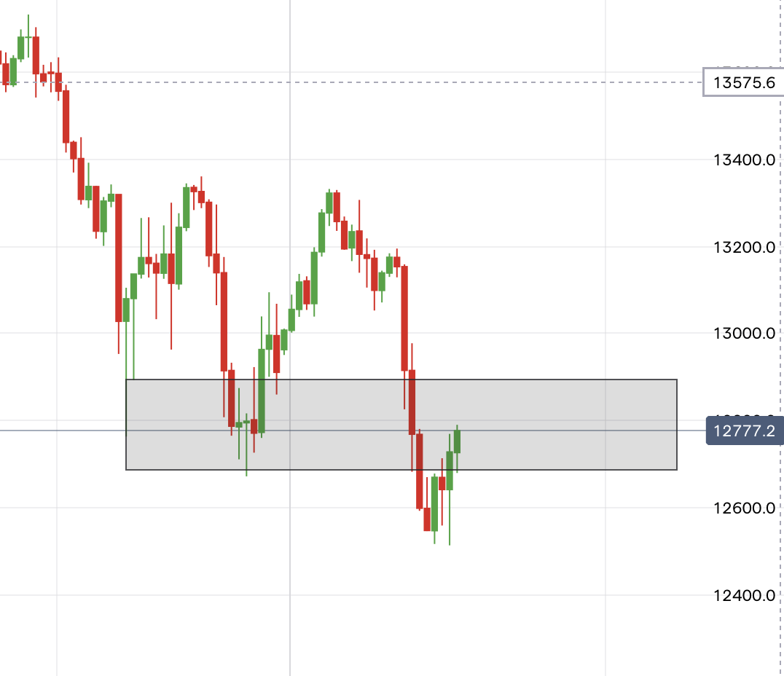Click the rightmost green candle
784x676 pixels.
pyautogui.click(x=458, y=441)
